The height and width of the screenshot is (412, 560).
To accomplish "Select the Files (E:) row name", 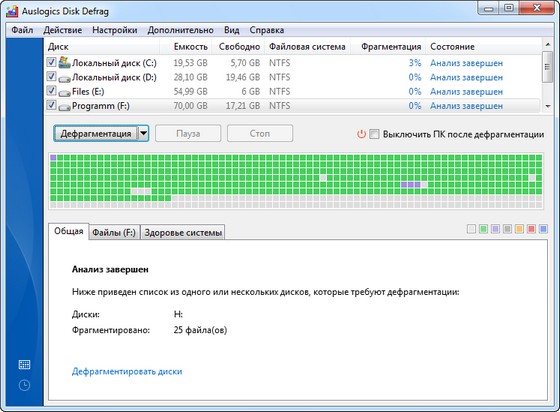I will 88,92.
